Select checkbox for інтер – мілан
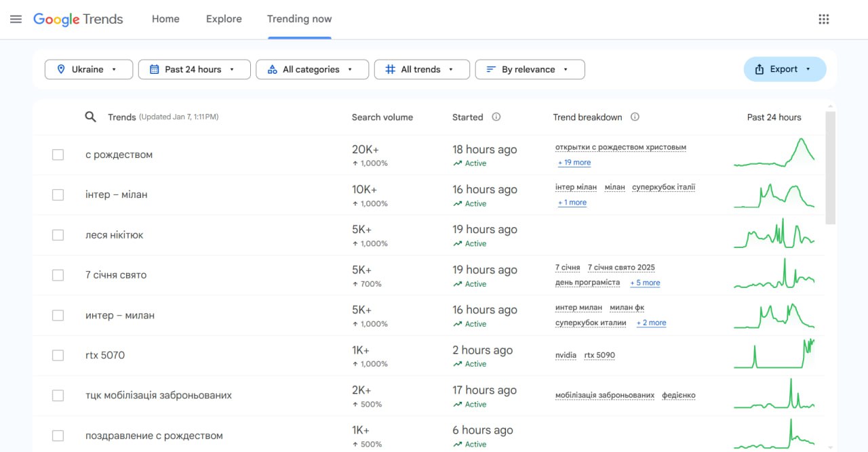Screen dimensions: 868x452 [58, 194]
